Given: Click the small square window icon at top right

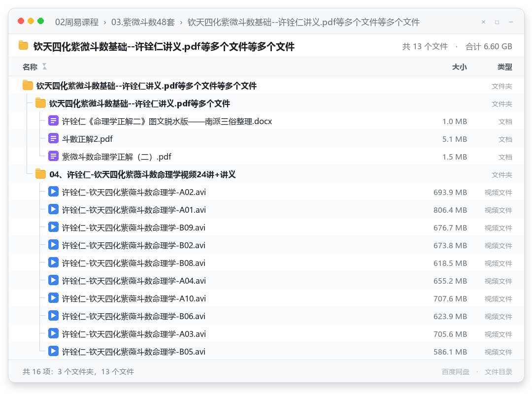Looking at the screenshot, I should coord(497,22).
